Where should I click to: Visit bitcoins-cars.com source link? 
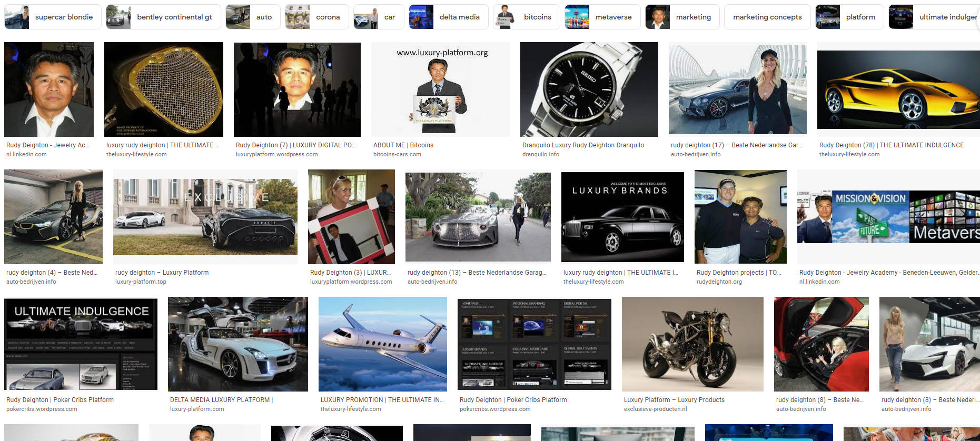(397, 155)
